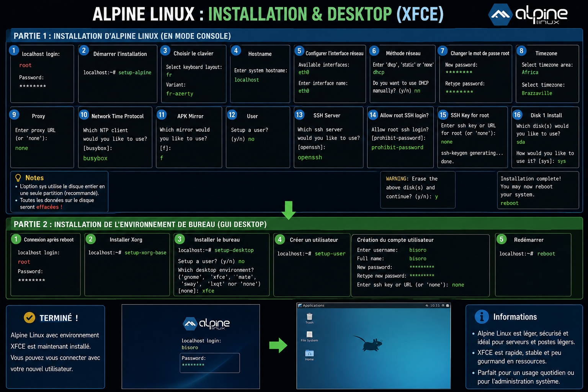This screenshot has width=588, height=392.
Task: Click the 'fr-azerty' keyboard variant value
Action: pyautogui.click(x=180, y=93)
